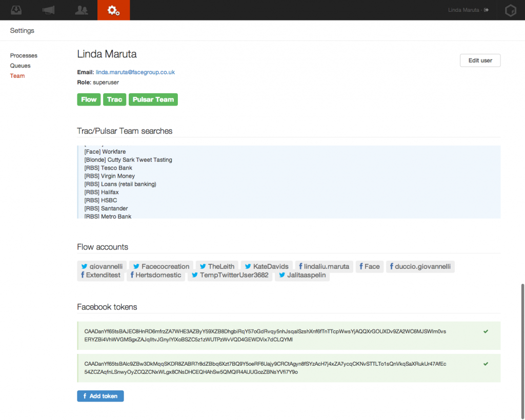Open the inbox tray icon in top bar
Screen dimensions: 525x420
(x=16, y=10)
